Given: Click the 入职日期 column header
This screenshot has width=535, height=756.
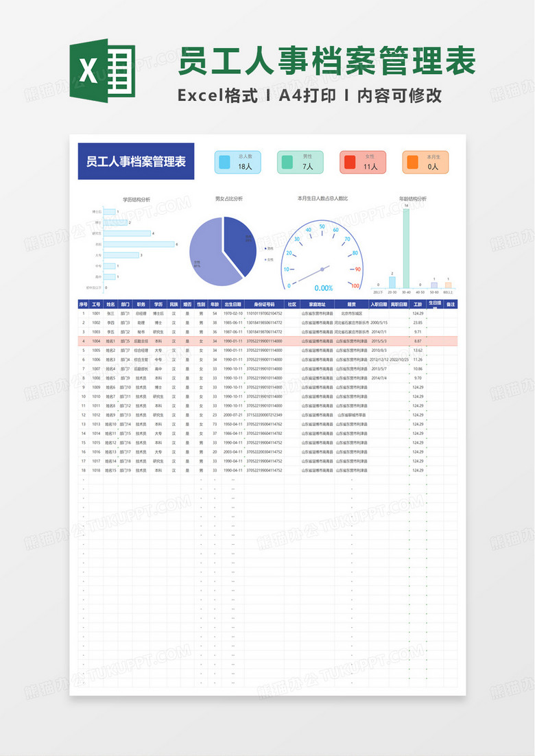Looking at the screenshot, I should 379,304.
